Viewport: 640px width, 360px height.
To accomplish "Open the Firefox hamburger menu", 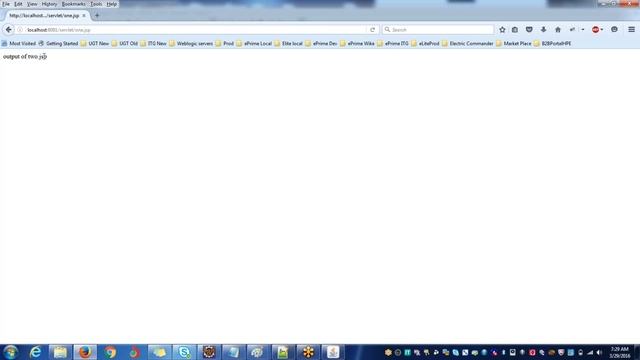I will click(x=631, y=30).
